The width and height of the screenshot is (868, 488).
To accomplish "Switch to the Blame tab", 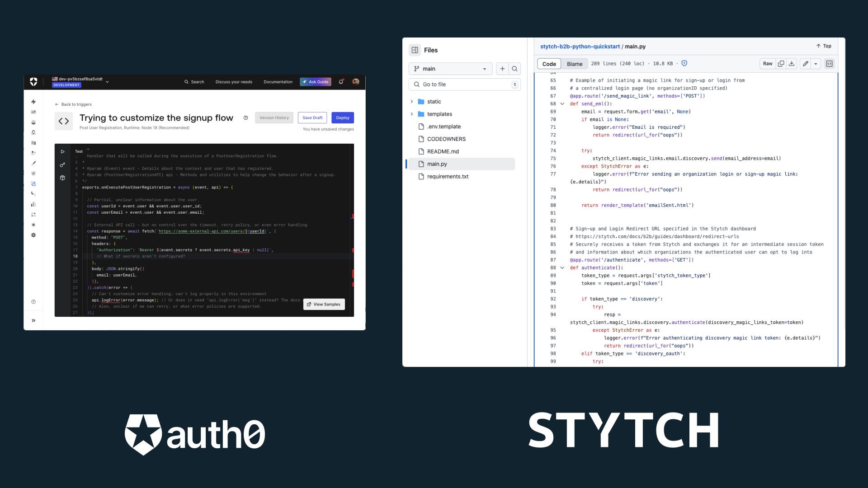I will tap(575, 64).
